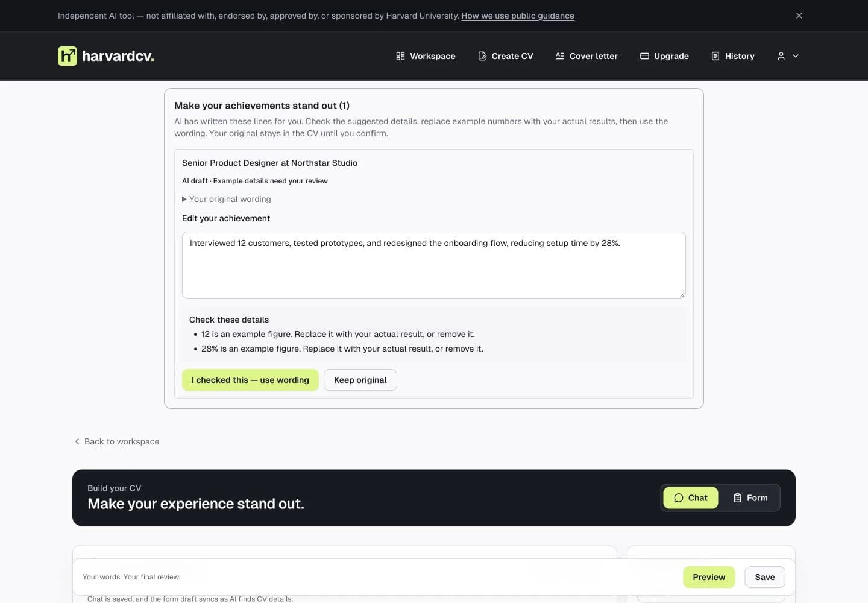868x603 pixels.
Task: Click the Form clipboard icon
Action: 737,498
